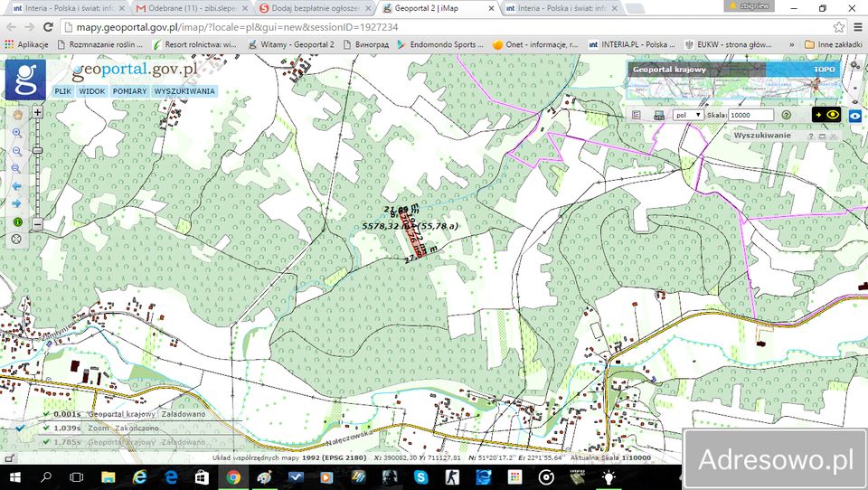Open the WYSZUKIWANIA menu
The width and height of the screenshot is (868, 490).
[184, 91]
